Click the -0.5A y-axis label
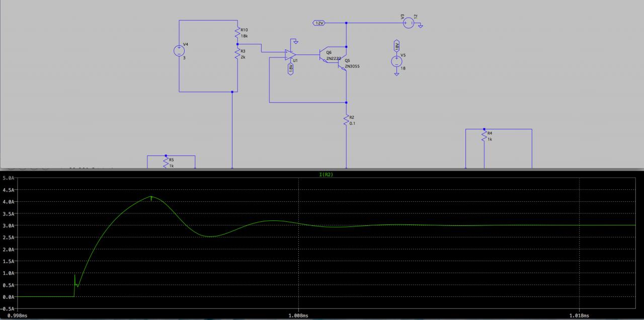This screenshot has height=320, width=644. pos(8,308)
